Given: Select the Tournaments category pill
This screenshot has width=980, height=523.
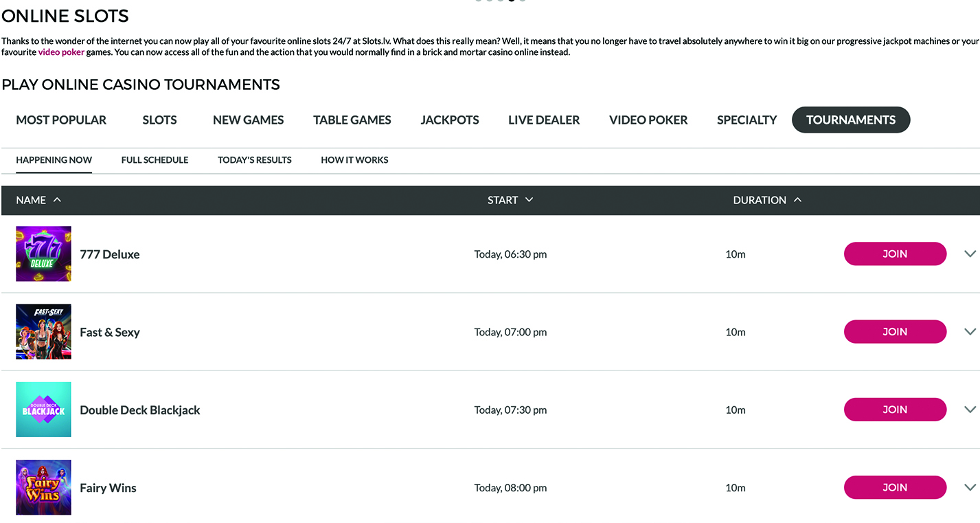Looking at the screenshot, I should 851,120.
